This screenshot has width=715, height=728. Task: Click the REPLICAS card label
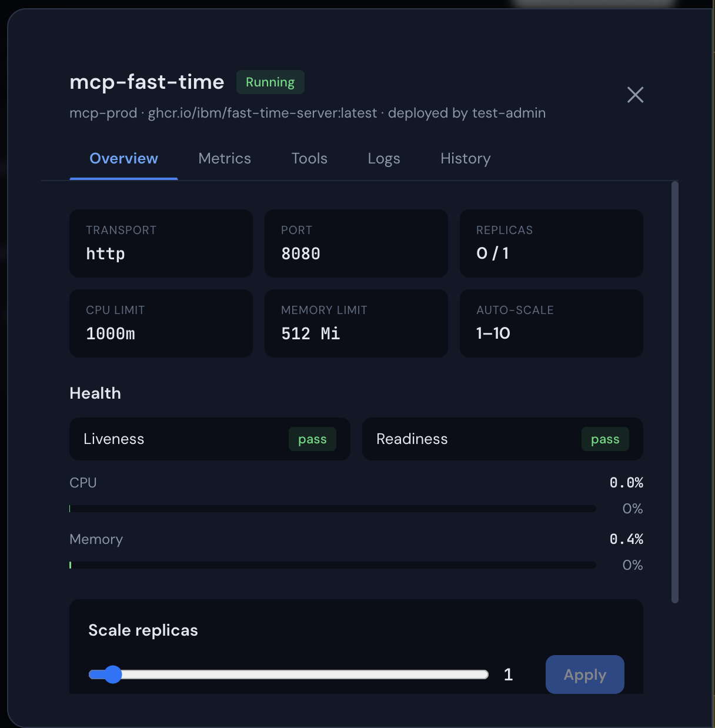(504, 231)
